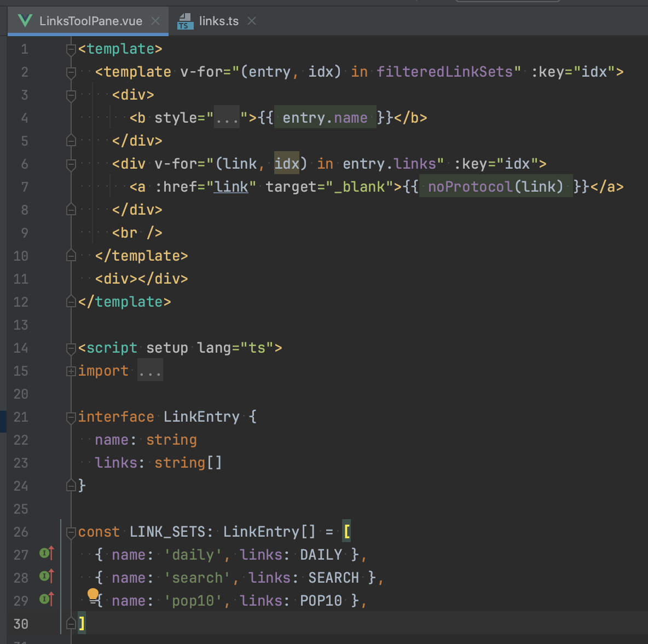Image resolution: width=648 pixels, height=644 pixels.
Task: Click the highlighted idx variable on line 6
Action: tap(287, 164)
